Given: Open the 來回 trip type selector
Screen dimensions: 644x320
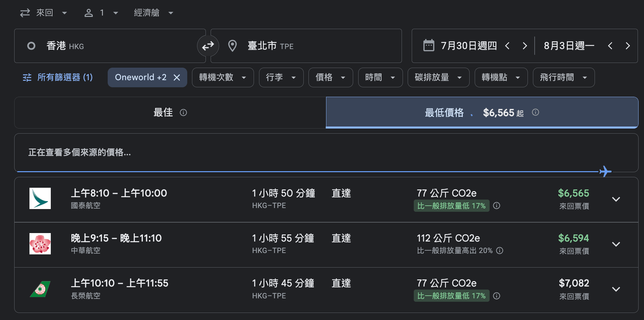Looking at the screenshot, I should coord(43,13).
